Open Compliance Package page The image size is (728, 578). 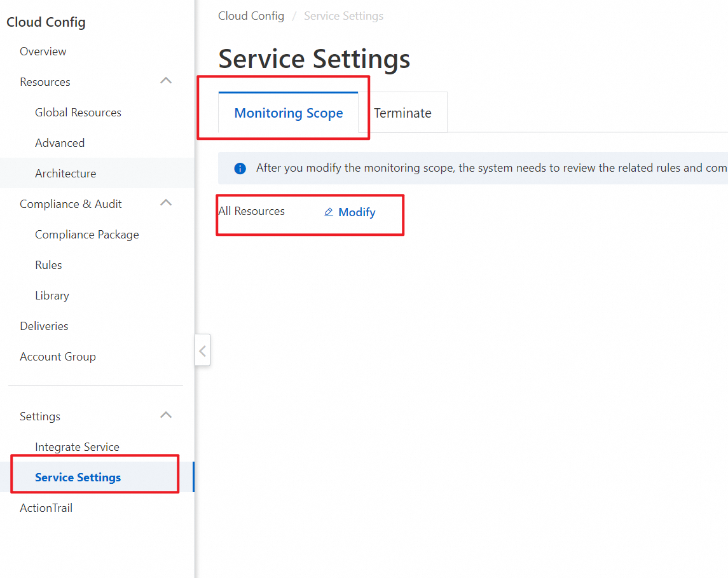[x=87, y=235]
